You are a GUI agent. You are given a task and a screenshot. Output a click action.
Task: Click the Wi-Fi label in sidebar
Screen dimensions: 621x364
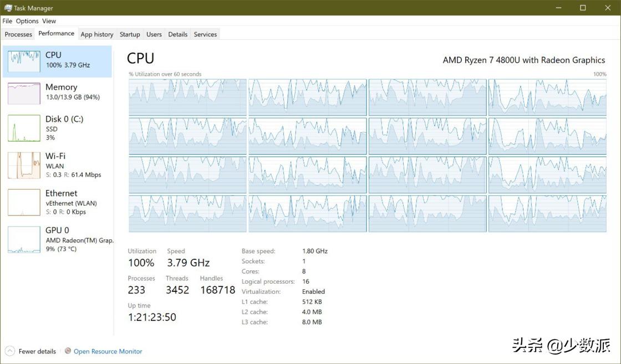(x=55, y=156)
